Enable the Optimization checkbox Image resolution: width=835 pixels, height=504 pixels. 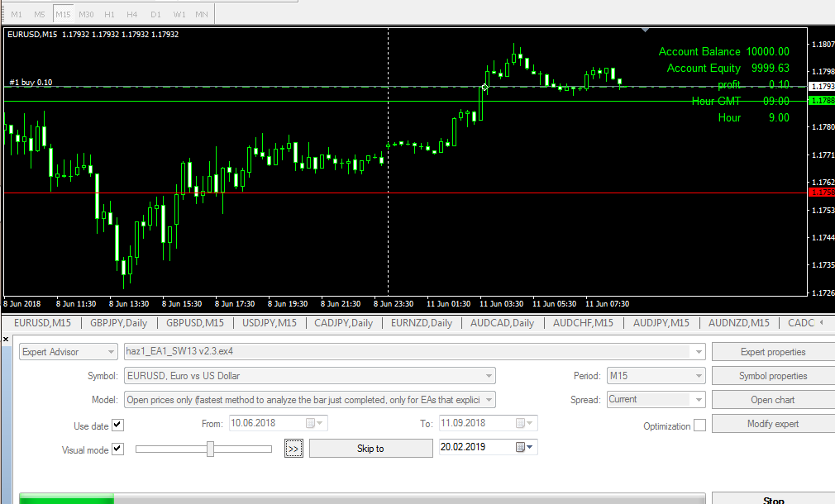699,426
